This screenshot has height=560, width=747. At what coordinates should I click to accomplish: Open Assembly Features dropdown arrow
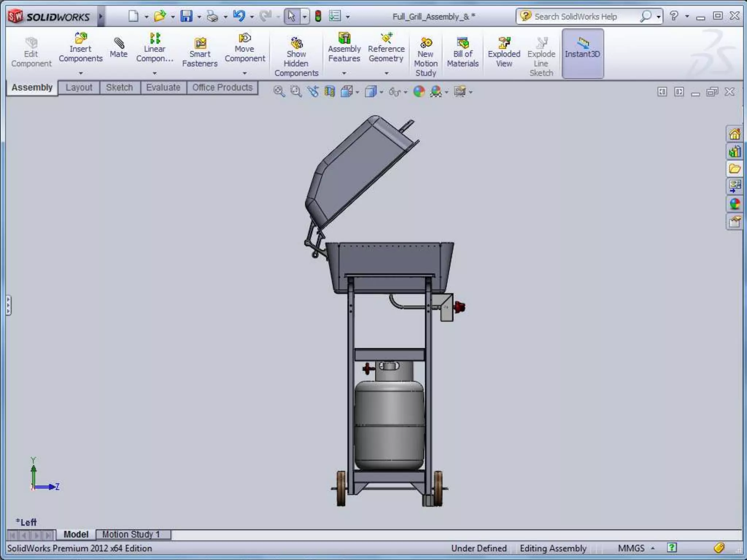[x=344, y=73]
